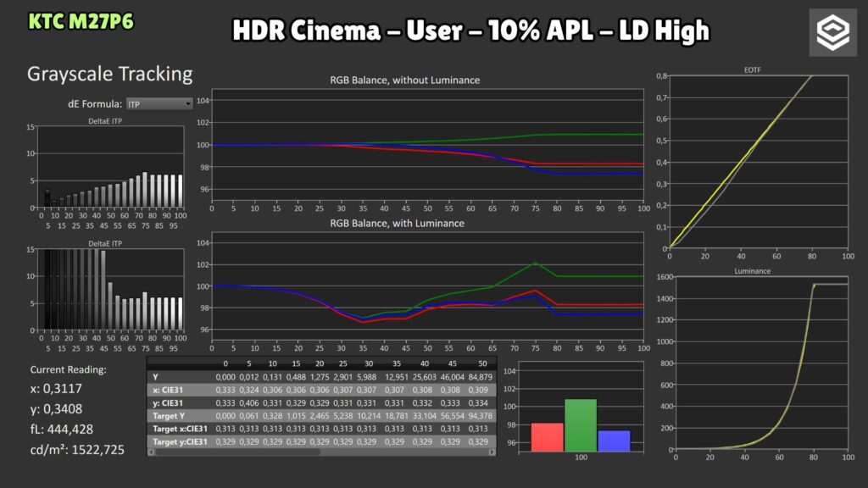The height and width of the screenshot is (488, 868).
Task: Open the dE Formula dropdown showing ITP
Action: pyautogui.click(x=159, y=104)
